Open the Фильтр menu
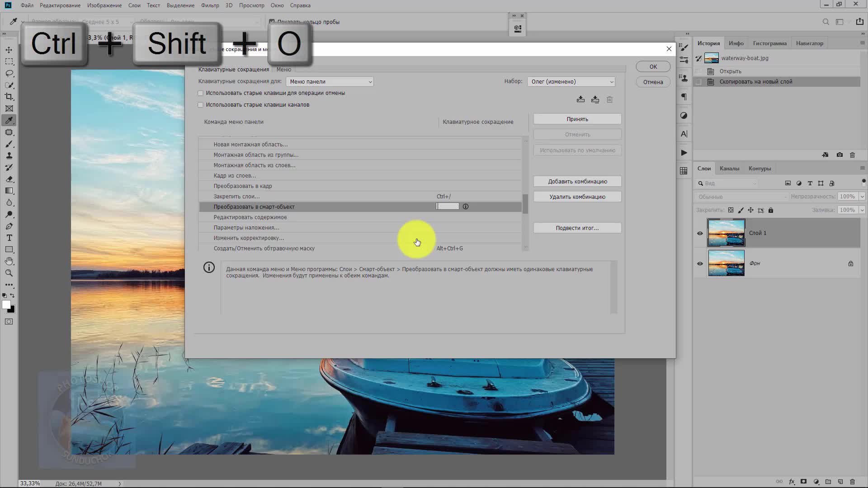This screenshot has width=868, height=488. tap(210, 5)
